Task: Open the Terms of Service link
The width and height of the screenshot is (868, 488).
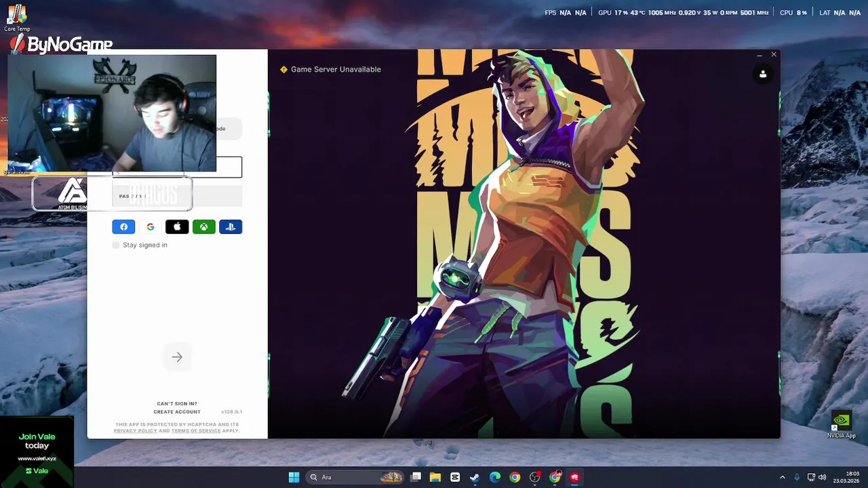Action: click(196, 430)
